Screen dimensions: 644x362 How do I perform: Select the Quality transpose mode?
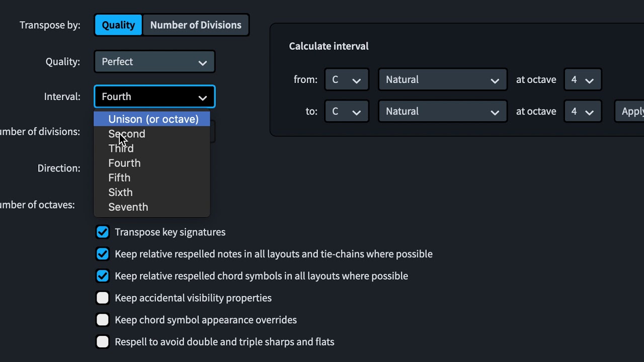(118, 25)
